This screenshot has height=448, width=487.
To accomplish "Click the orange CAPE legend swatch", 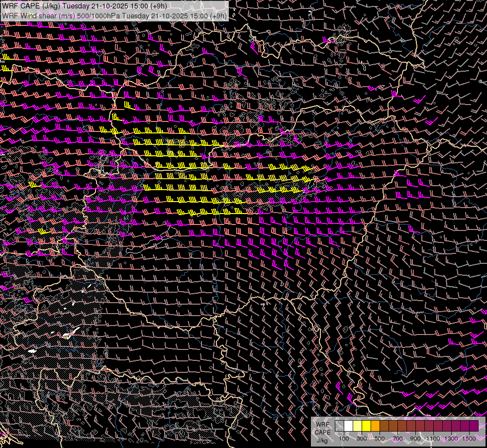I will 375,426.
